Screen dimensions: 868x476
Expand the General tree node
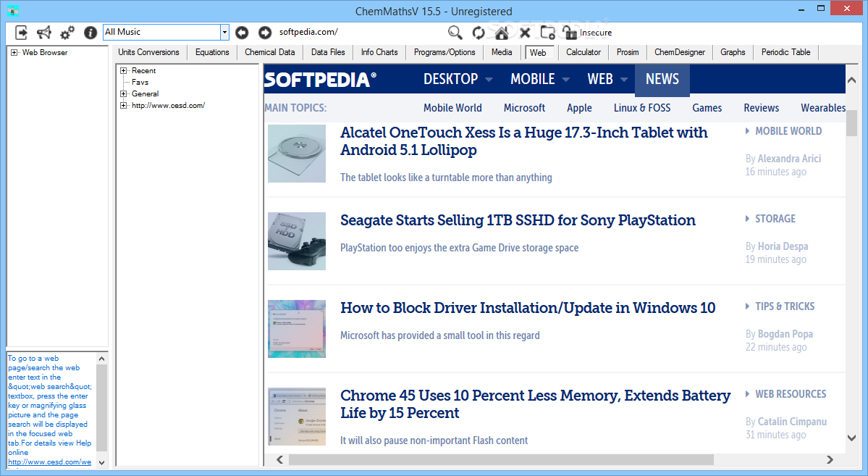(124, 94)
